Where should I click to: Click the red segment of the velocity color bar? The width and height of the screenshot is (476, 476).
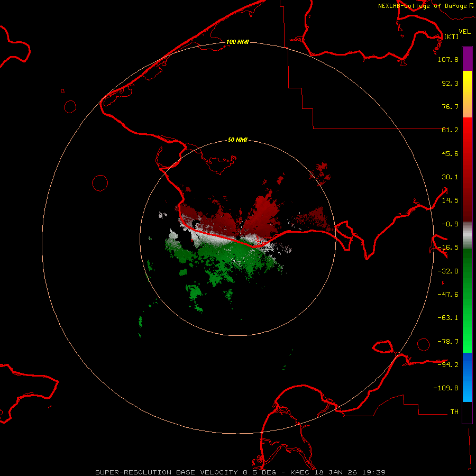467,169
